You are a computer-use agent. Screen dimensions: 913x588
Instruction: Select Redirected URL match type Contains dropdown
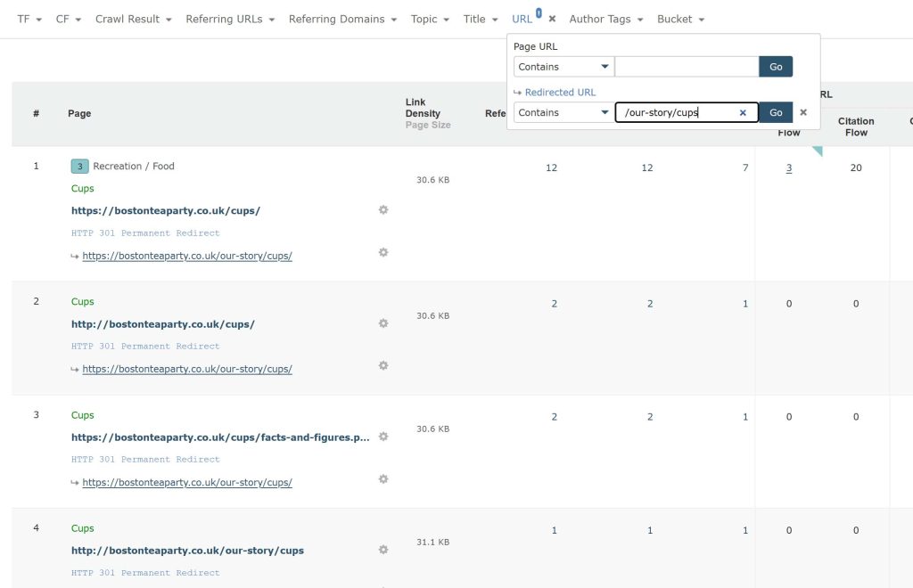(x=563, y=113)
